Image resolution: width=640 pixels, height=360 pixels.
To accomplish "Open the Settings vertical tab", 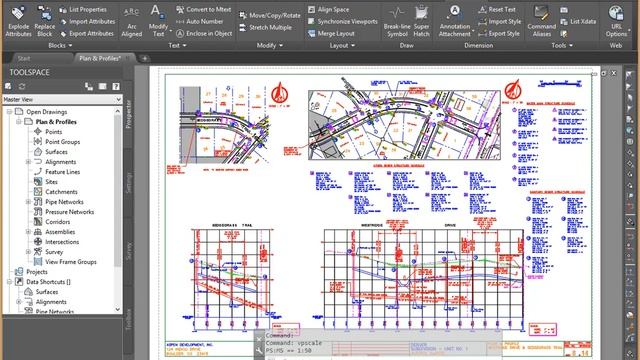I will pos(128,183).
